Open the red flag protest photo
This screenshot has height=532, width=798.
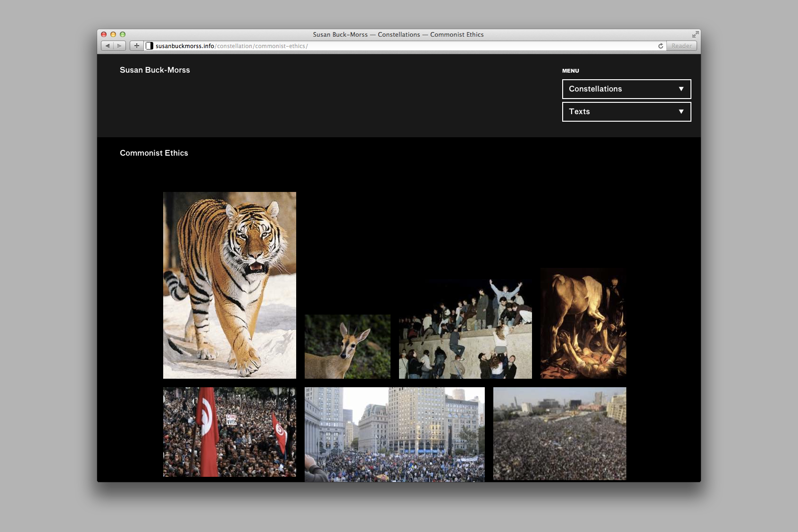[229, 432]
